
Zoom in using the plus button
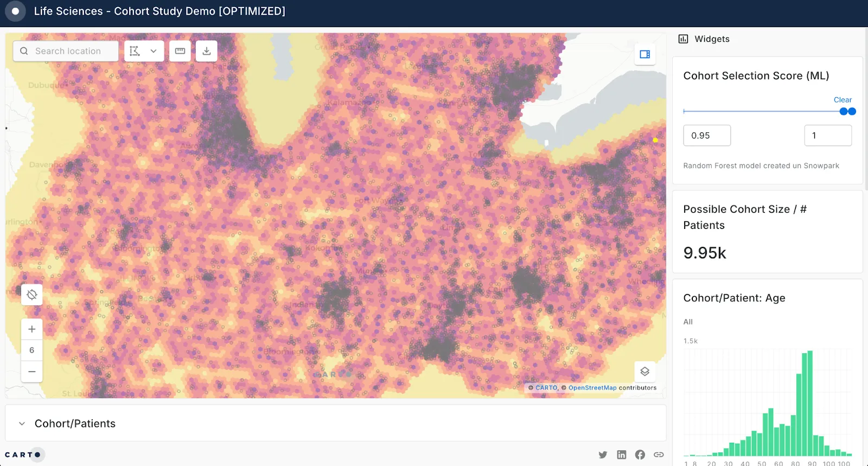[32, 329]
